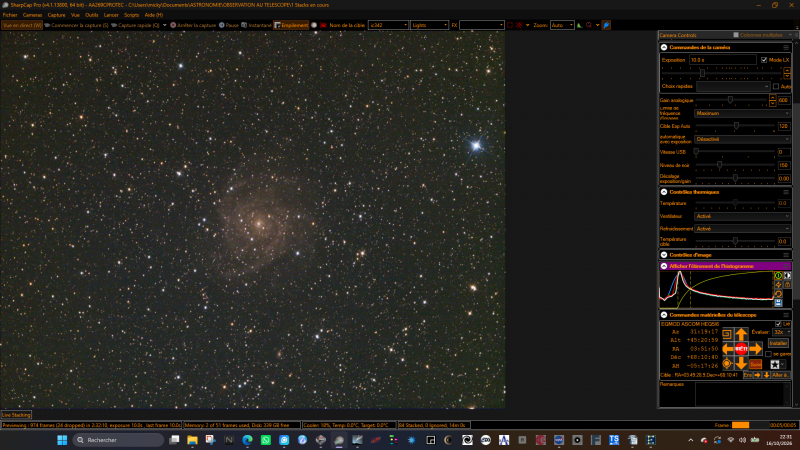Click the lightning bolt icon beside the histogram

(778, 285)
